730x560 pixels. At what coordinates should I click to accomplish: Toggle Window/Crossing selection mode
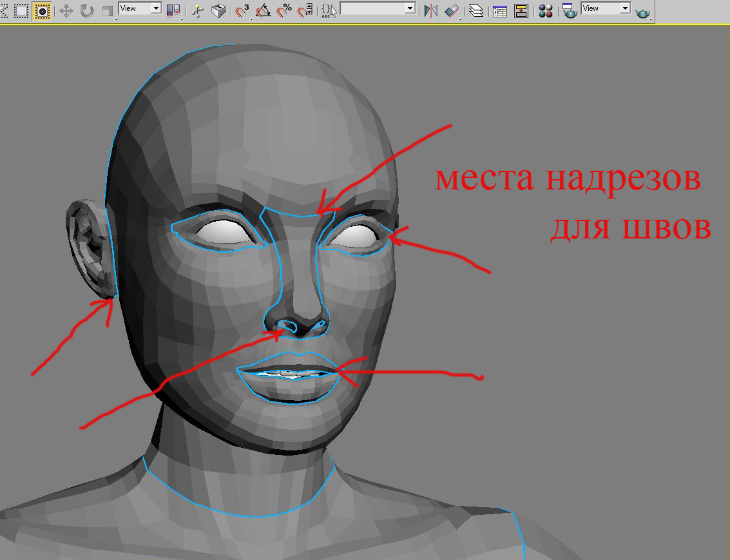pyautogui.click(x=43, y=11)
